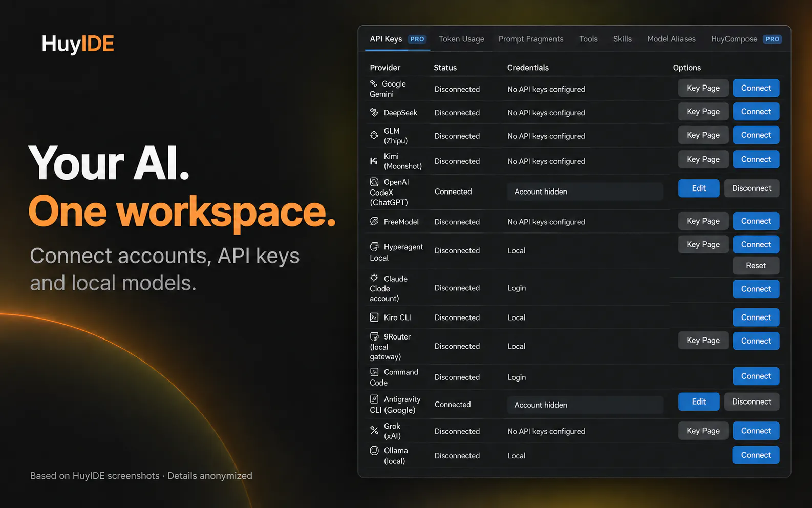Disconnect the Antigravity CLI account

(752, 402)
